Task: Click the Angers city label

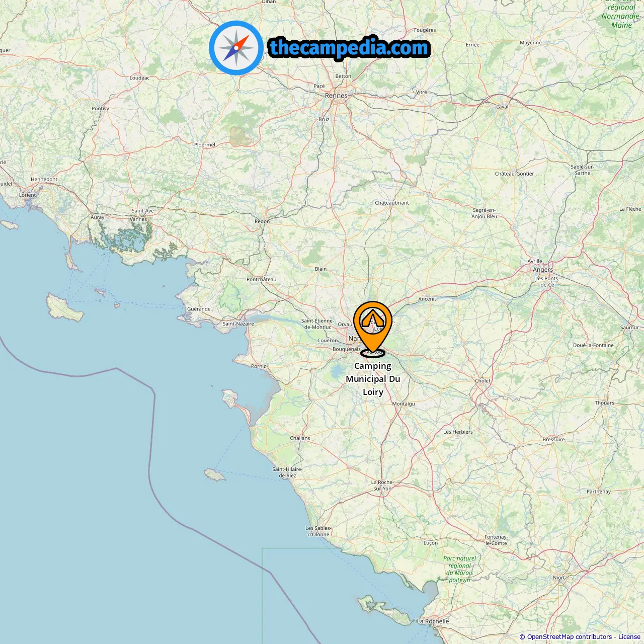Action: 543,270
